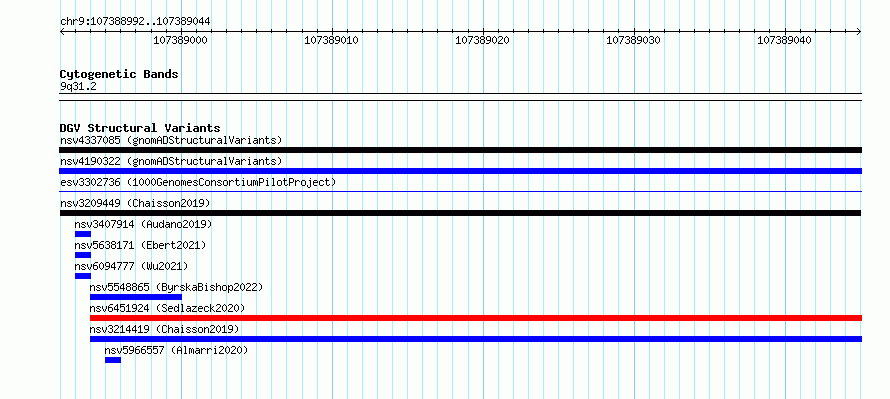Select the 9q31.2 band label

pos(78,86)
